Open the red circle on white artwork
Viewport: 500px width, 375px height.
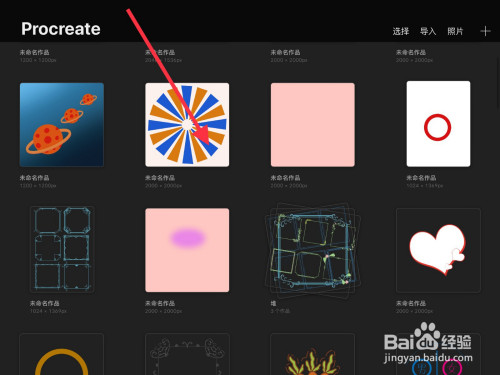point(438,124)
